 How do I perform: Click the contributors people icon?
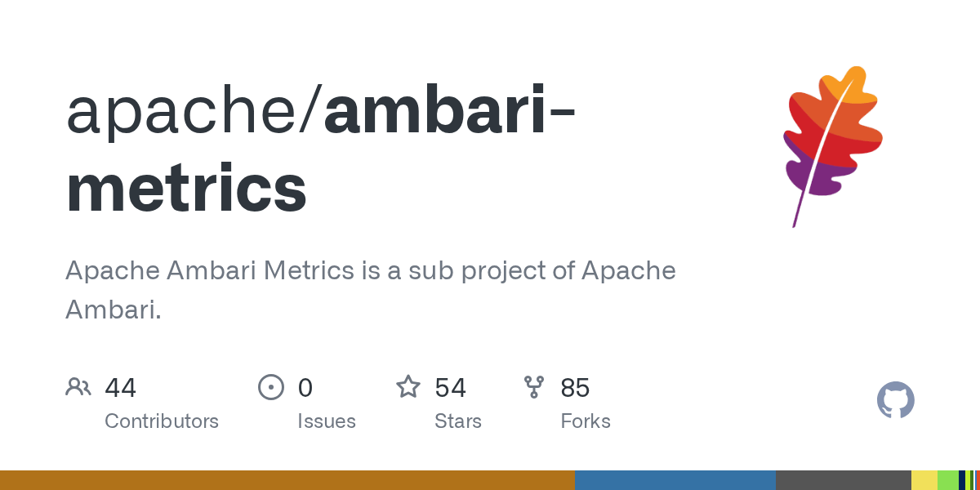pyautogui.click(x=78, y=386)
